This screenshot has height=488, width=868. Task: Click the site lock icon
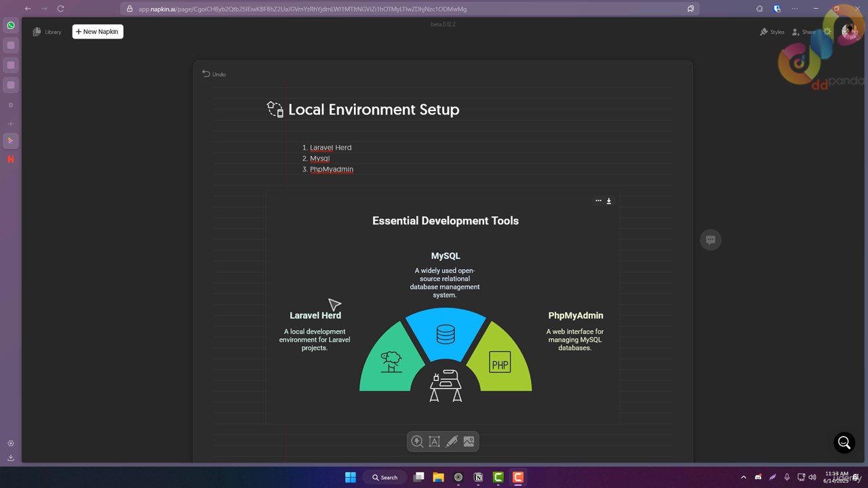tap(130, 9)
